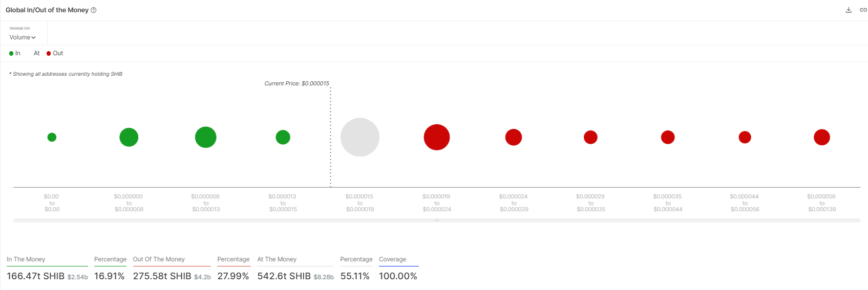868x290 pixels.
Task: Select the red bubble for $0.000019 to $0.000024
Action: 436,137
